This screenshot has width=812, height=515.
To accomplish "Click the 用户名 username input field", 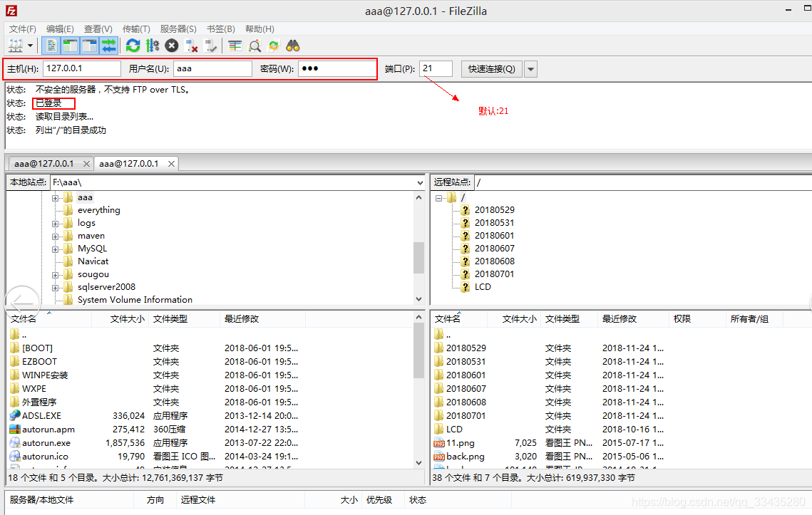I will (212, 68).
